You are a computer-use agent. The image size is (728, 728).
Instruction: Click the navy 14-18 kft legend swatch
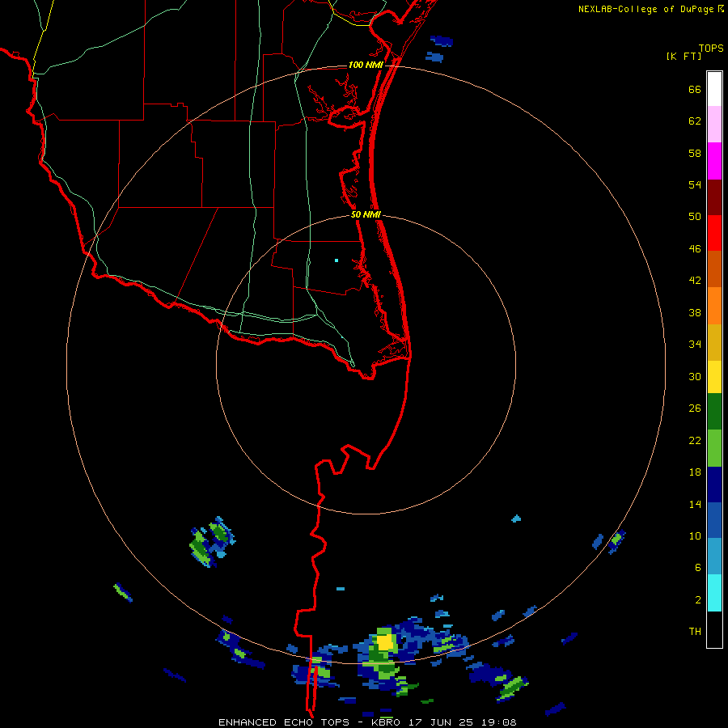(x=714, y=485)
